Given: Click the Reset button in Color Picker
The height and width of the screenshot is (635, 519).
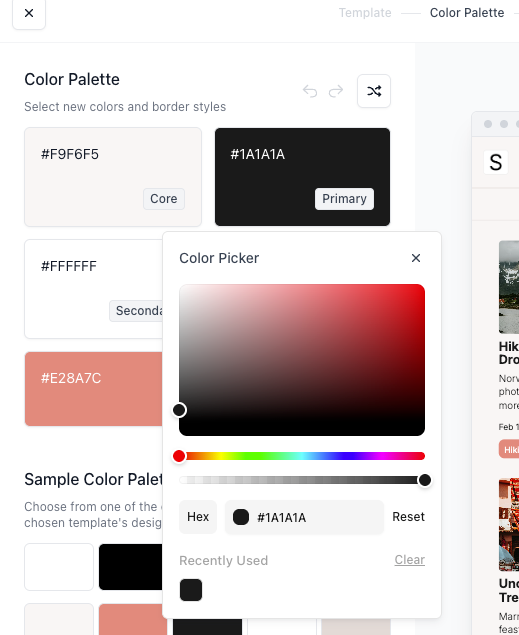Looking at the screenshot, I should click(x=408, y=517).
